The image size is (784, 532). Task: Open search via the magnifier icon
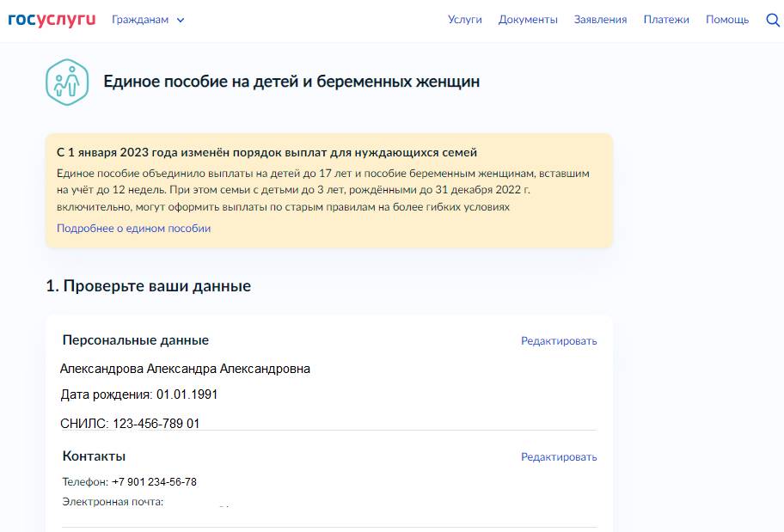tap(773, 18)
